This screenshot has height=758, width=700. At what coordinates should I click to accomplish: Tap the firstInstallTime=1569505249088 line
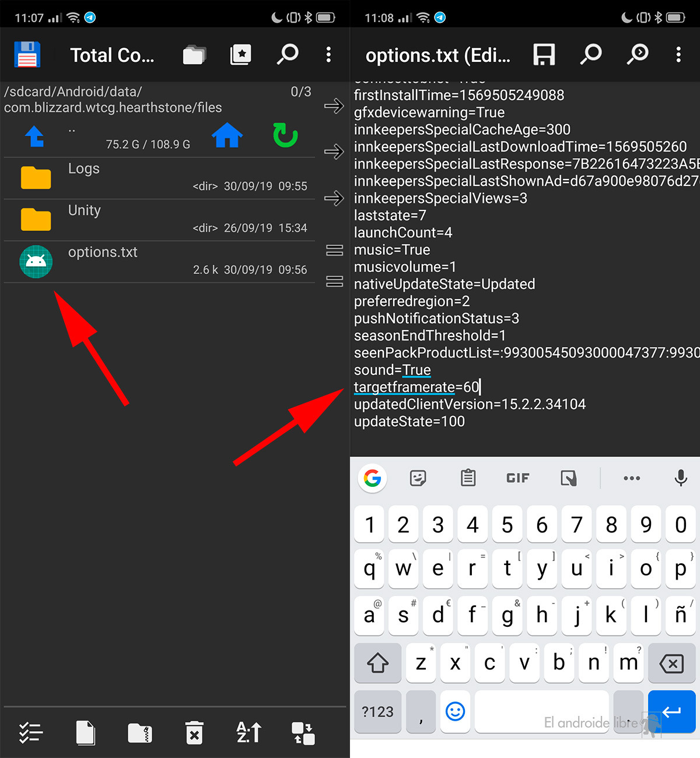coord(459,95)
